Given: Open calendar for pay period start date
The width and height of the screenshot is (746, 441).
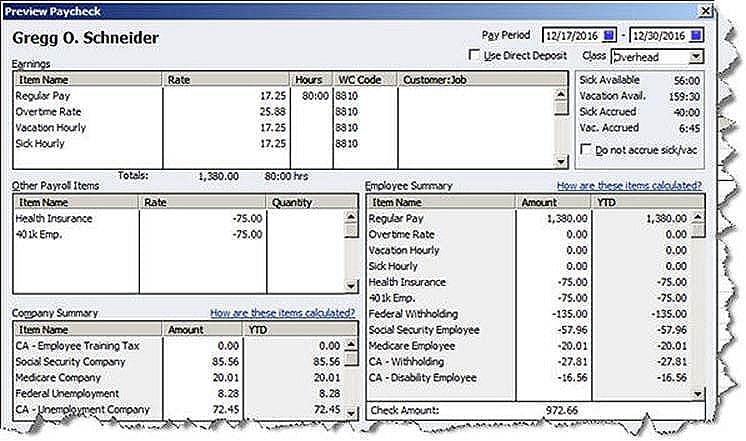Looking at the screenshot, I should (609, 36).
